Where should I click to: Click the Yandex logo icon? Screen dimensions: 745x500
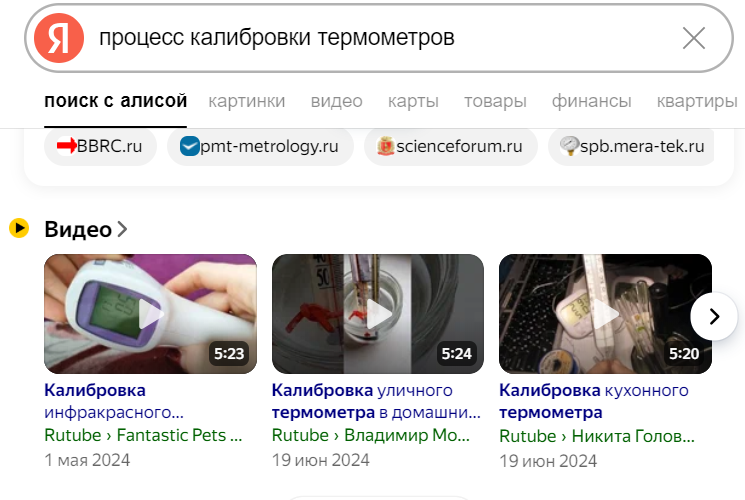click(59, 38)
